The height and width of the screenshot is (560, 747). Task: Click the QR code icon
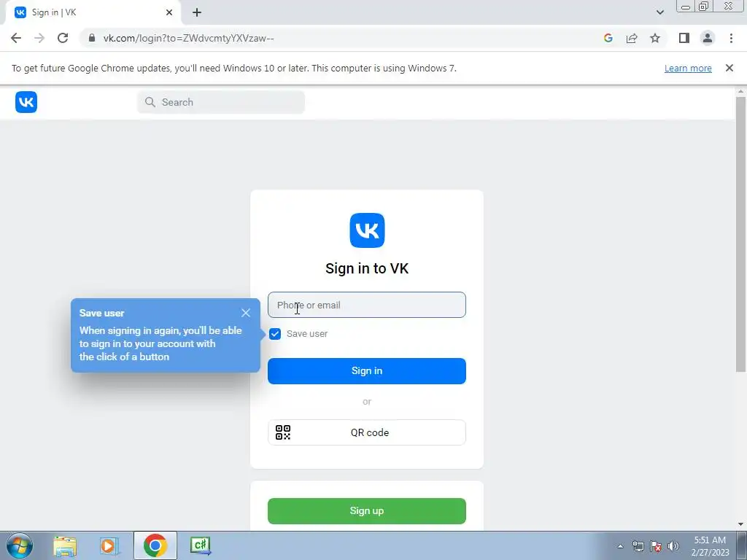[283, 432]
